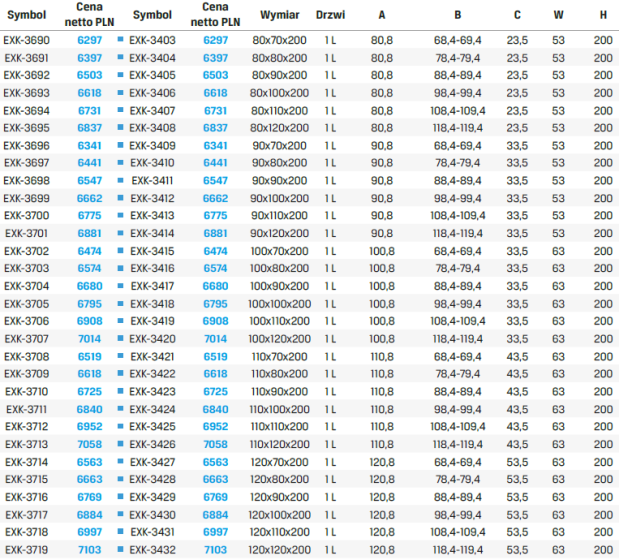619x560 pixels.
Task: Click the blue square marker before EXK-3409
Action: coord(120,145)
